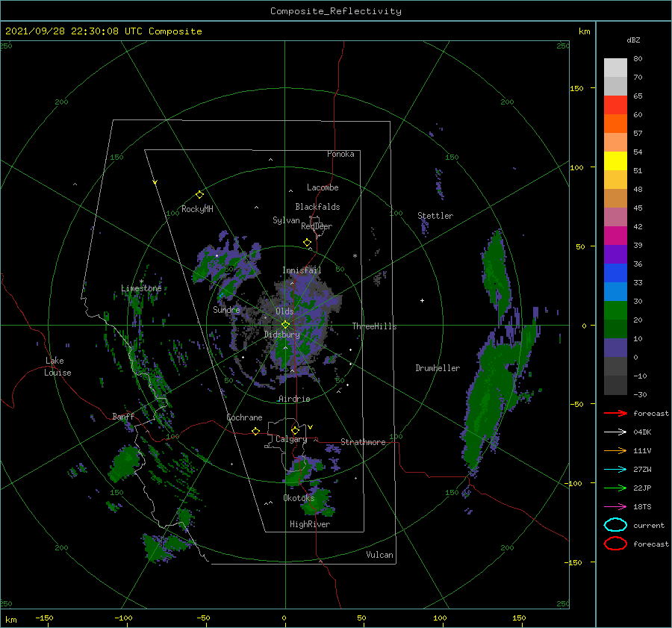Screen dimensions: 672x628
Task: Click the white 04DK arrow icon
Action: [615, 432]
